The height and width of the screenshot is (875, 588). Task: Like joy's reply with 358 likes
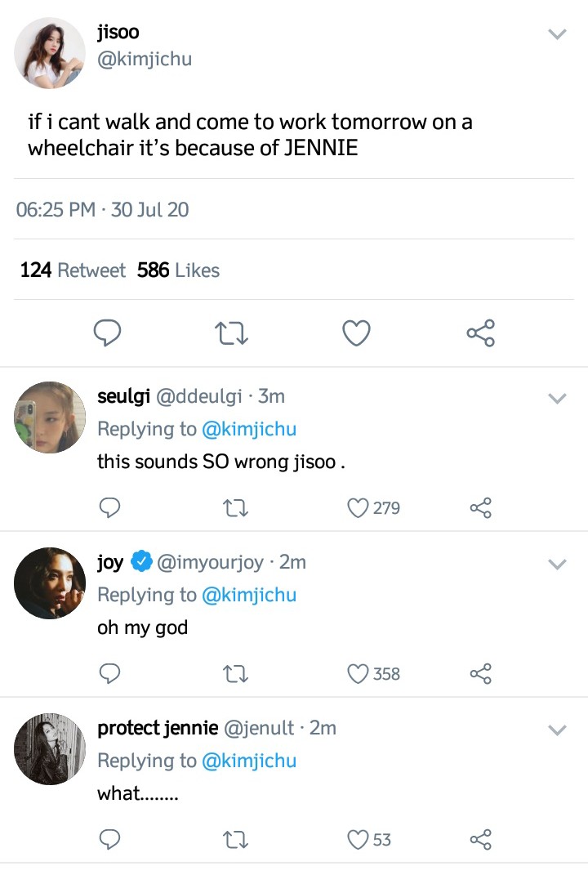(358, 673)
